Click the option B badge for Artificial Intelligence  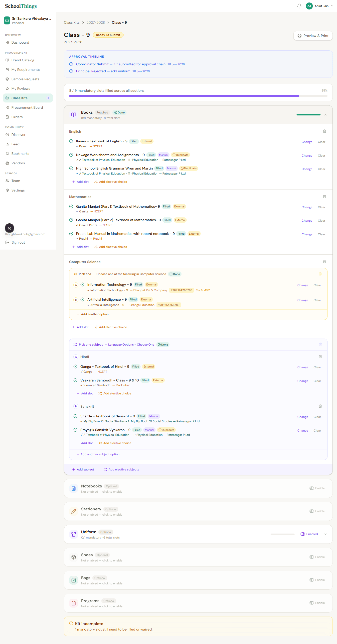point(76,300)
